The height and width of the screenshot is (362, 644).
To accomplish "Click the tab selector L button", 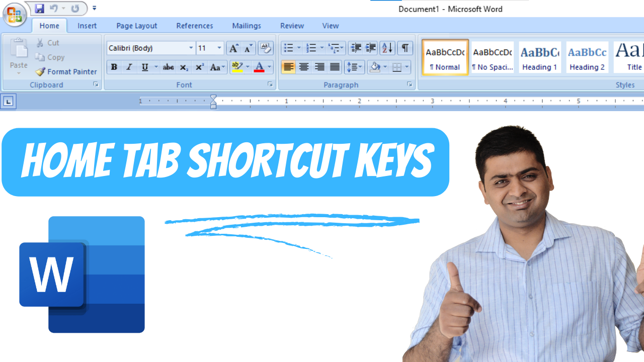I will (9, 102).
